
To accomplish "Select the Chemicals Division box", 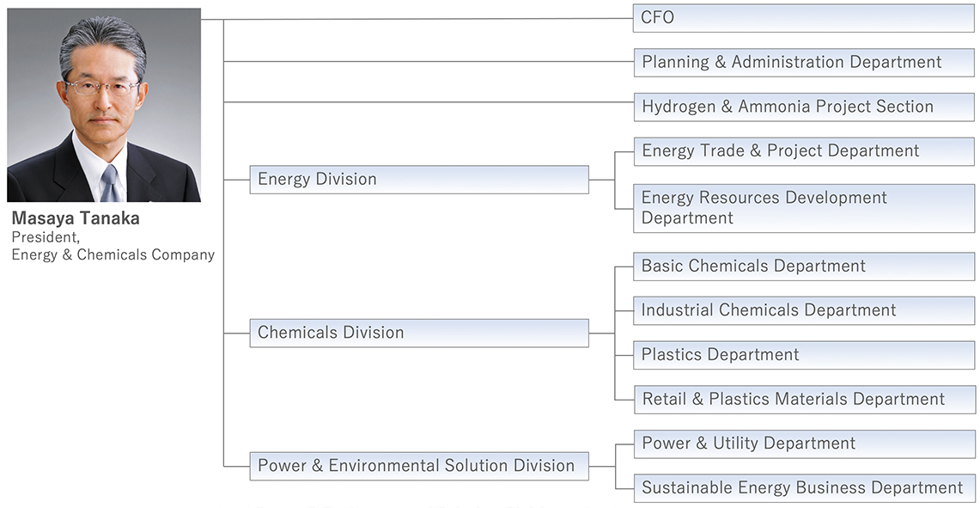I will click(x=419, y=333).
